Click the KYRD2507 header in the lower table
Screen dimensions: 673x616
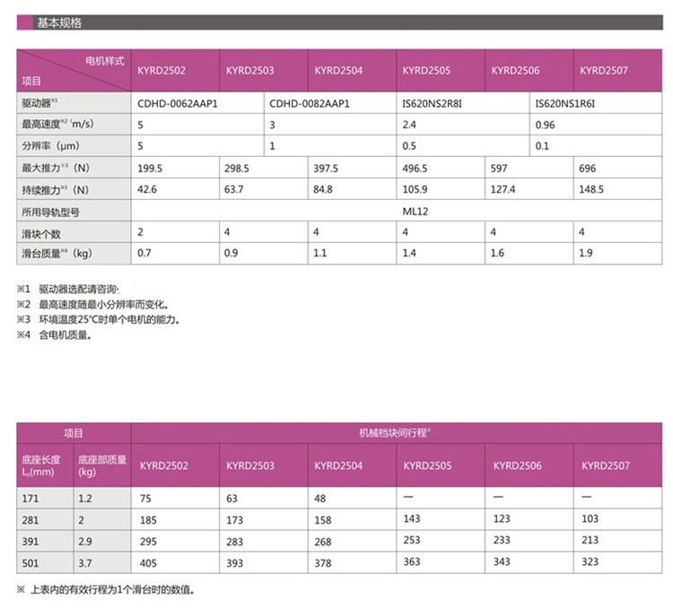[606, 466]
